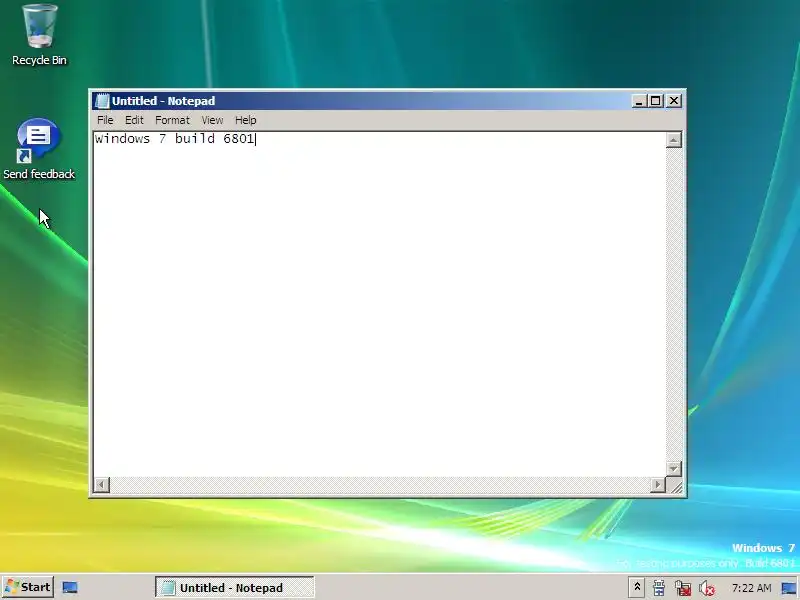Open the Edit menu in Notepad
The width and height of the screenshot is (800, 600).
coord(134,120)
